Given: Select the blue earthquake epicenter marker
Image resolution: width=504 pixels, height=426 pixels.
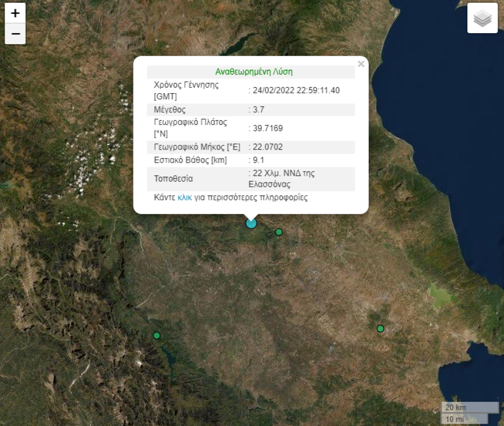Looking at the screenshot, I should click(x=250, y=223).
